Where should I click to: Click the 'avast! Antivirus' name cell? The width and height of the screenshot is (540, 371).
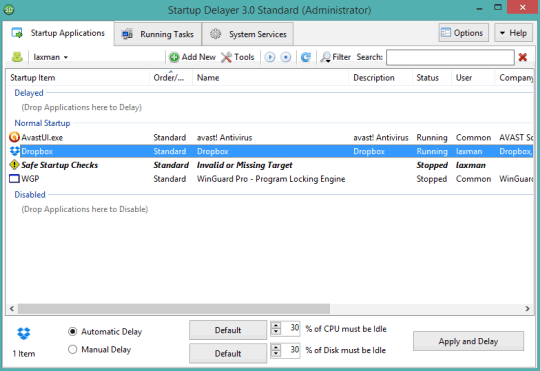[225, 138]
